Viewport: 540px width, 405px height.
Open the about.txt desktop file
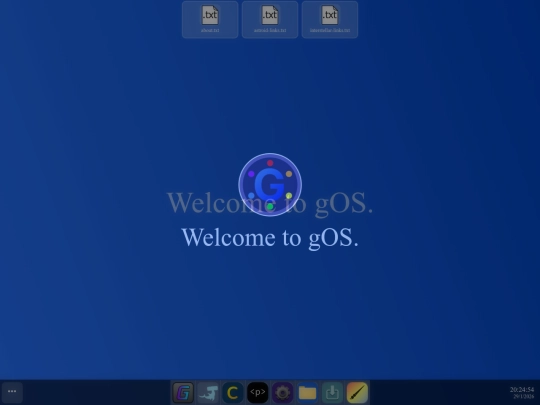(210, 20)
